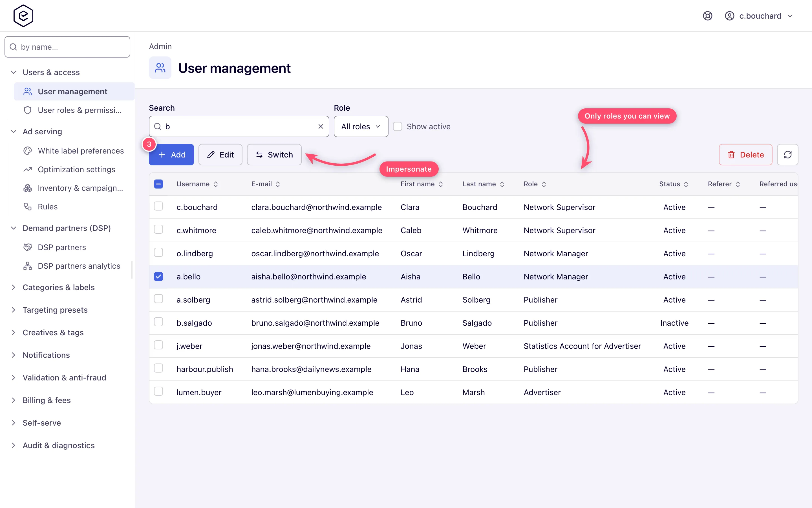Sort by Last name column arrows
The image size is (812, 508).
tap(502, 184)
